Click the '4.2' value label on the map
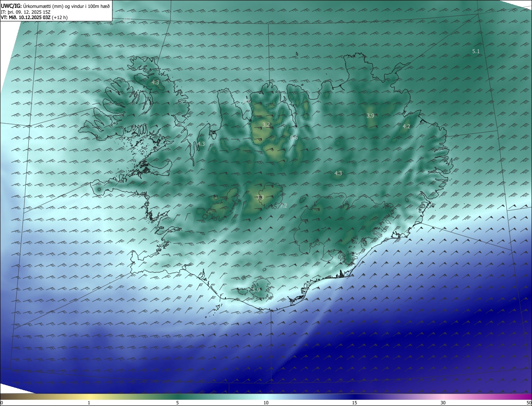 point(406,127)
